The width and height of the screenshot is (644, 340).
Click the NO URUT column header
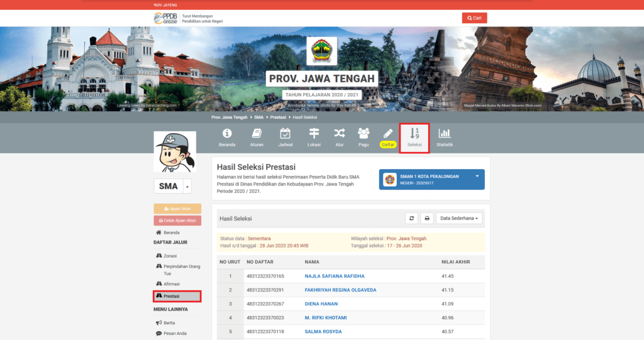click(x=230, y=262)
